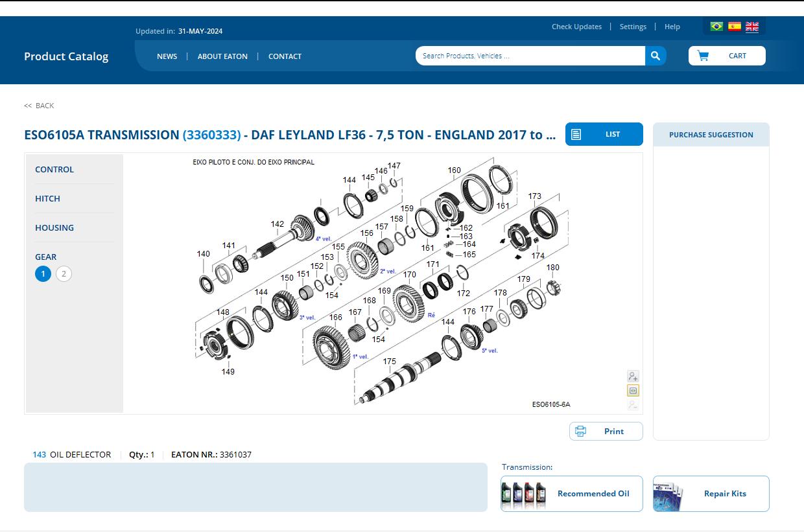This screenshot has width=804, height=532.
Task: Select part 141 on diagram
Action: (x=229, y=246)
